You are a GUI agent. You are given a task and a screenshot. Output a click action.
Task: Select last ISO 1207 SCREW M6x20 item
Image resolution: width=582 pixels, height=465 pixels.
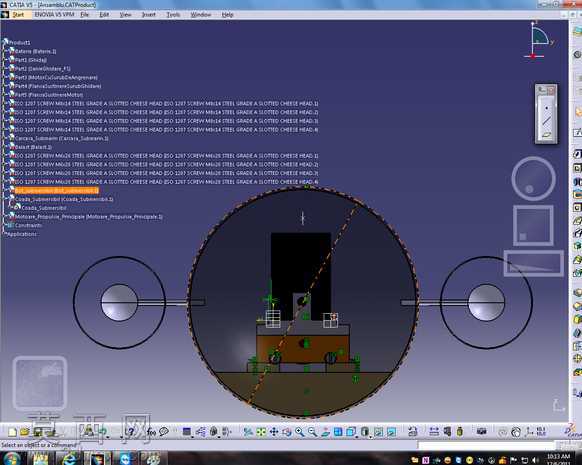point(166,182)
